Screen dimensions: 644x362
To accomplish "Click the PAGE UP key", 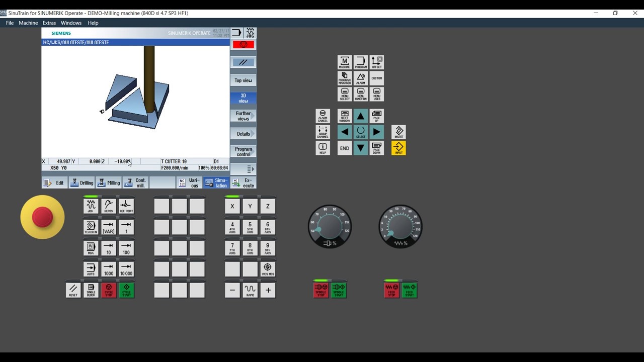I will pyautogui.click(x=376, y=116).
